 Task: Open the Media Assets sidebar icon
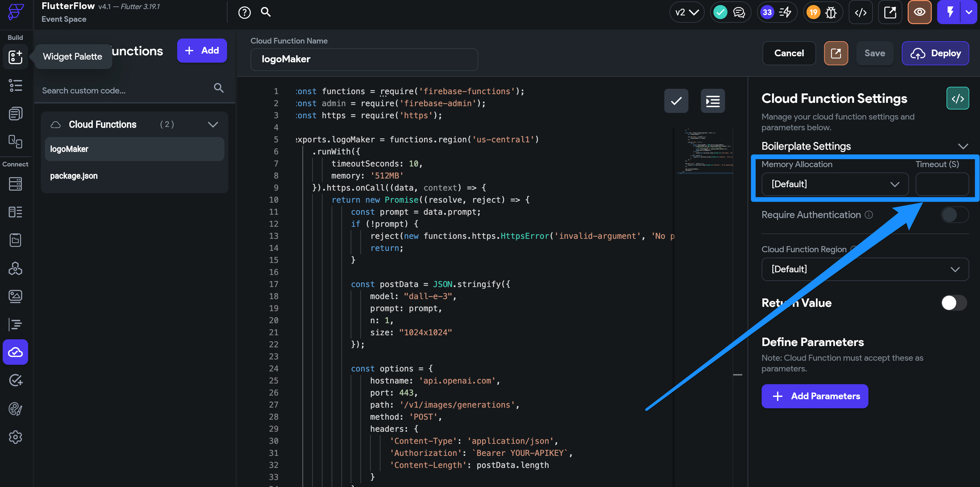[16, 296]
